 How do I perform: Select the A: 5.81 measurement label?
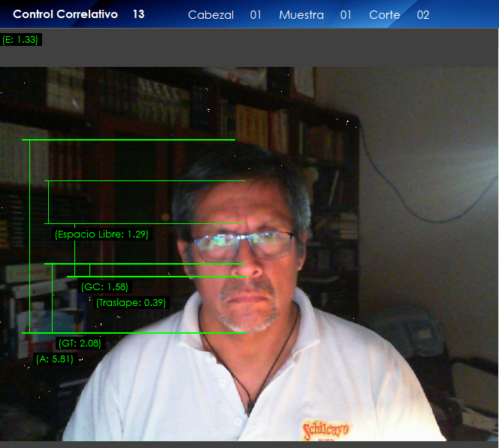(x=54, y=359)
